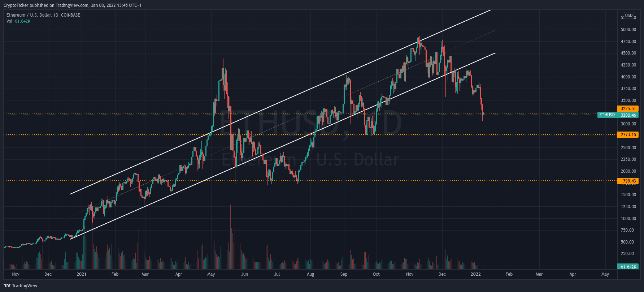Open the Ethereum / U.S. Dollar chart title
644x292 pixels.
(43, 15)
